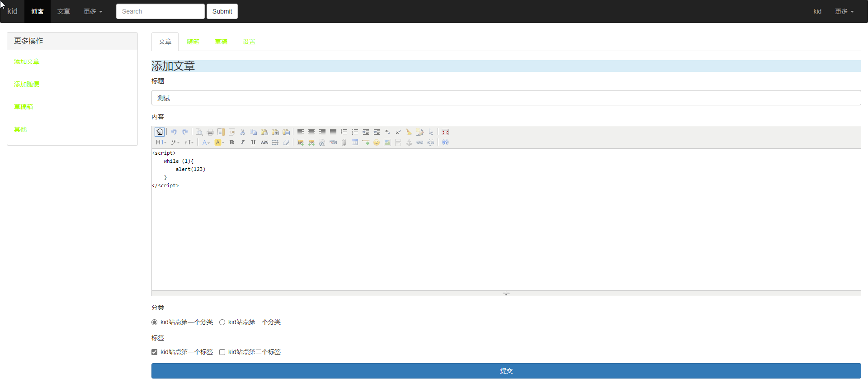Insert multiple images
This screenshot has height=379, width=868.
(311, 142)
